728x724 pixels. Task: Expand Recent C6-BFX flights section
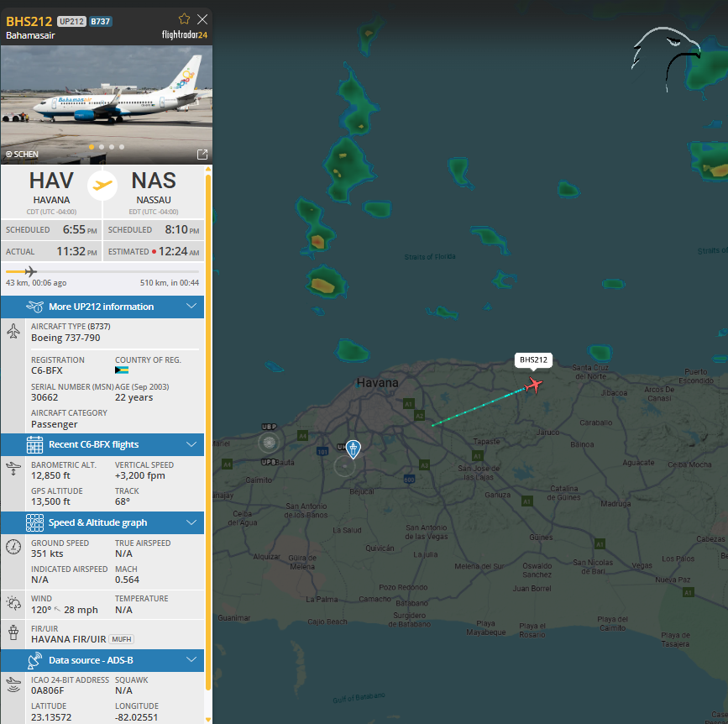pos(102,444)
